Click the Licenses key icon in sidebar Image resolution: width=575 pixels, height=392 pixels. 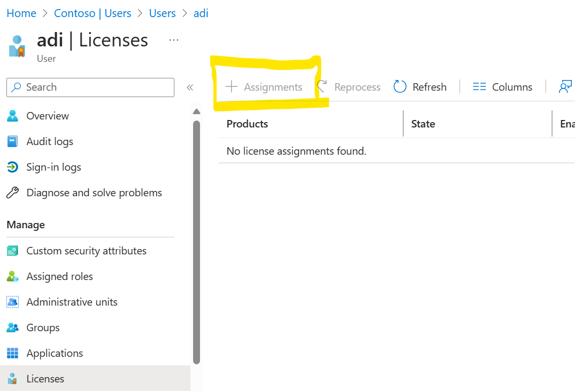point(13,378)
